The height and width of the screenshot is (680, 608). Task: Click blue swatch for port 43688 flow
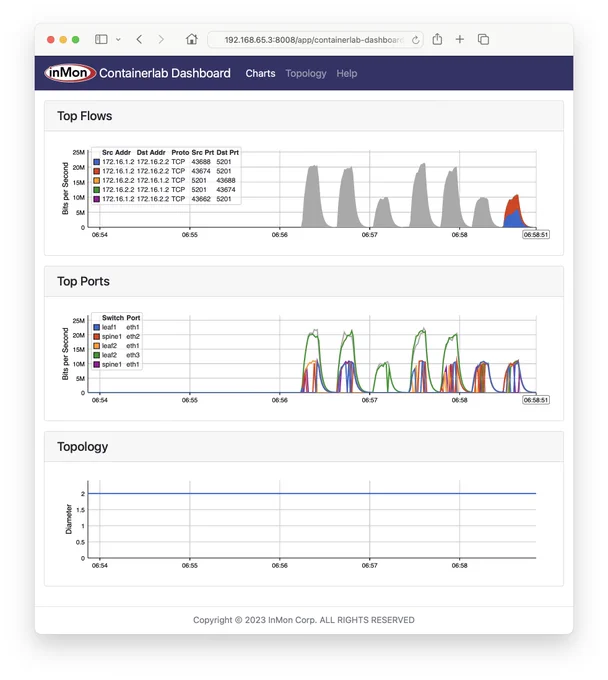point(97,162)
